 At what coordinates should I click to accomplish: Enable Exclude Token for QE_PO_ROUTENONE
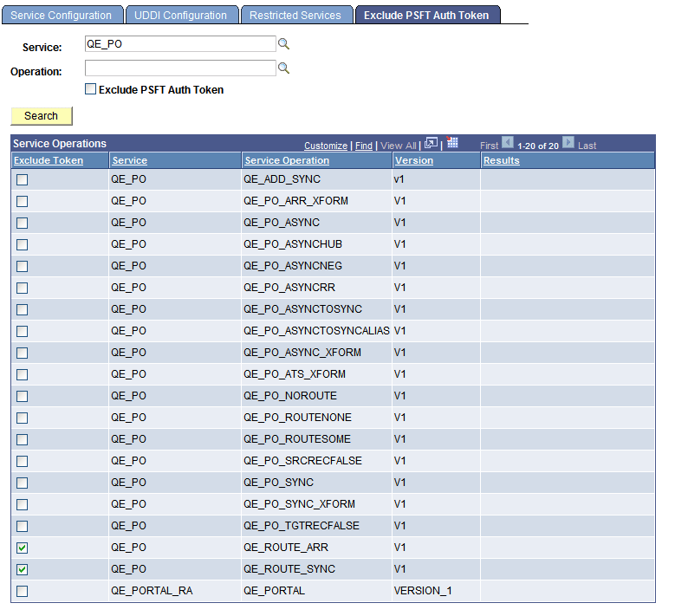click(x=23, y=418)
